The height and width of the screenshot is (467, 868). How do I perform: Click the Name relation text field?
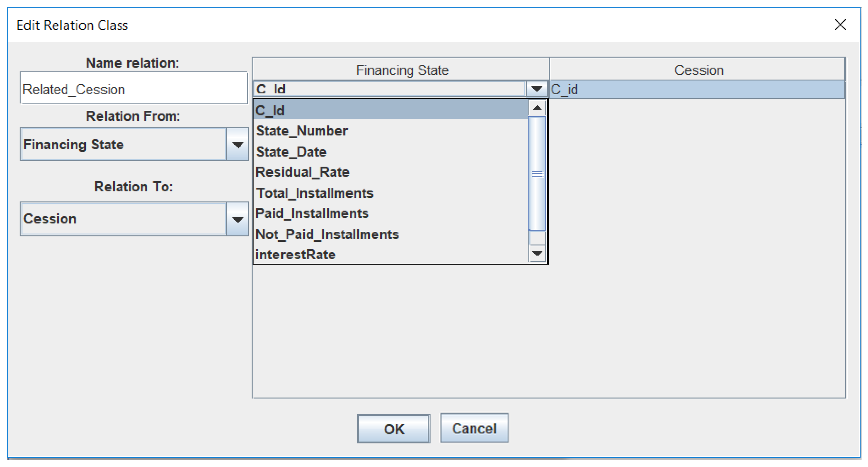pos(134,89)
